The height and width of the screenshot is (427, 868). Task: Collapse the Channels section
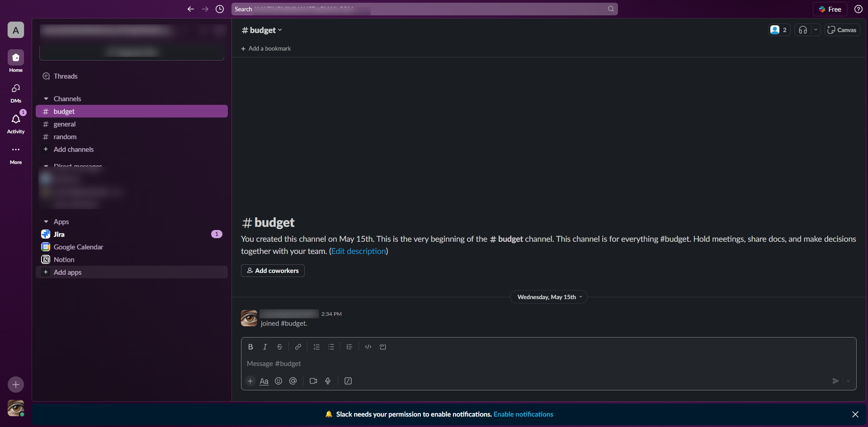46,99
